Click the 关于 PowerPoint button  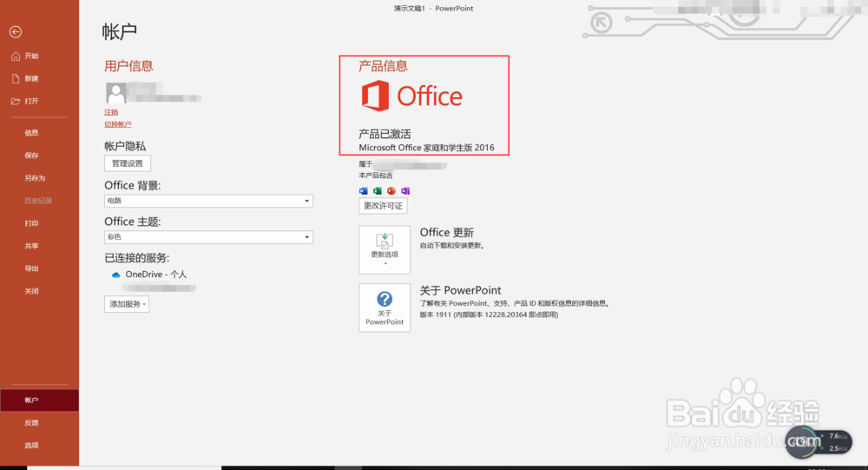tap(385, 308)
